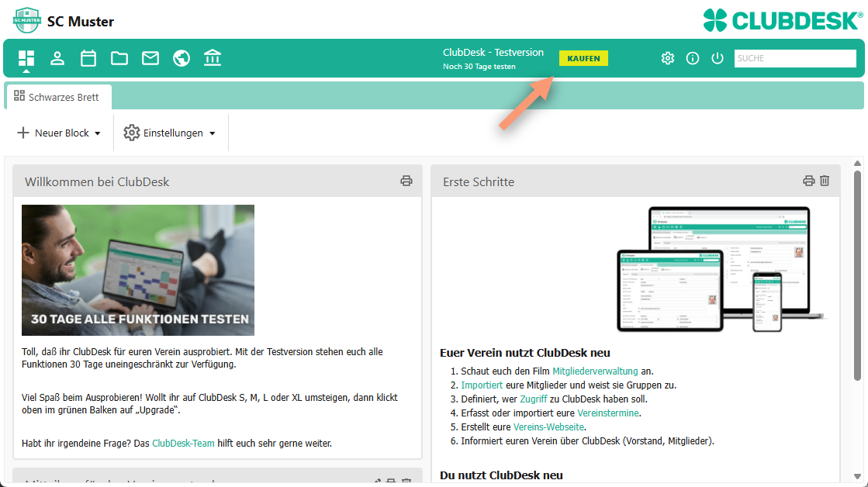Screen dimensions: 868x487
Task: Click the 'Du nutzt ClubDesk neu' heading
Action: (x=501, y=475)
